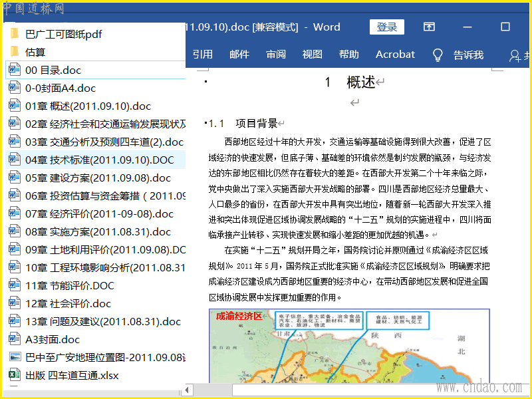The width and height of the screenshot is (532, 399).
Task: Open the Acrobat tab
Action: click(395, 55)
